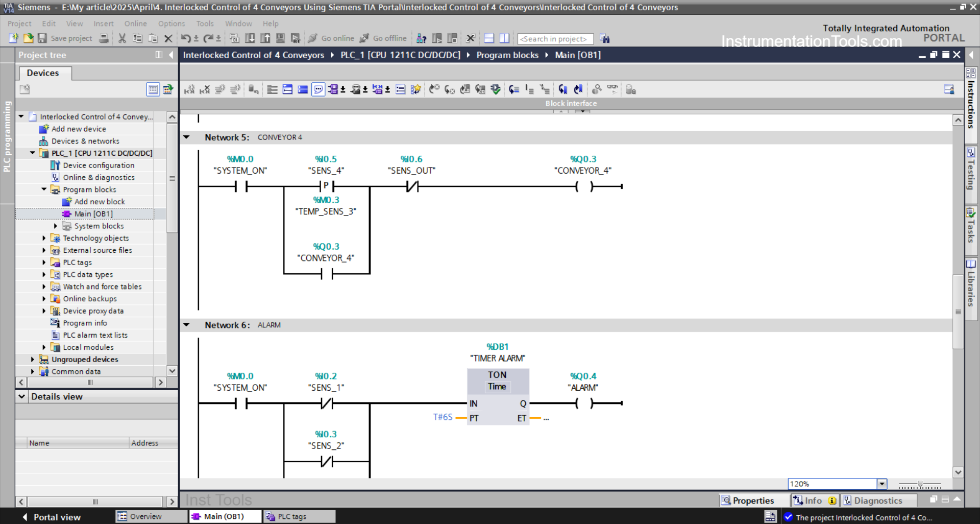
Task: Undo the last action
Action: point(185,38)
